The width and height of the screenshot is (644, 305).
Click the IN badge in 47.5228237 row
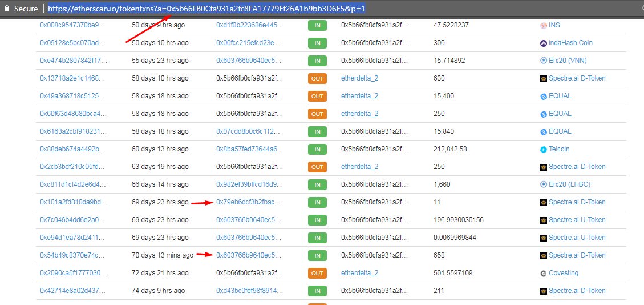(x=317, y=25)
